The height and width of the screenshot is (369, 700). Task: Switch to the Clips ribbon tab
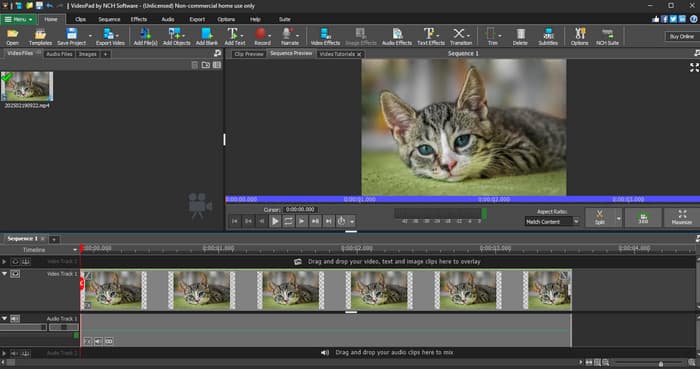click(x=80, y=19)
